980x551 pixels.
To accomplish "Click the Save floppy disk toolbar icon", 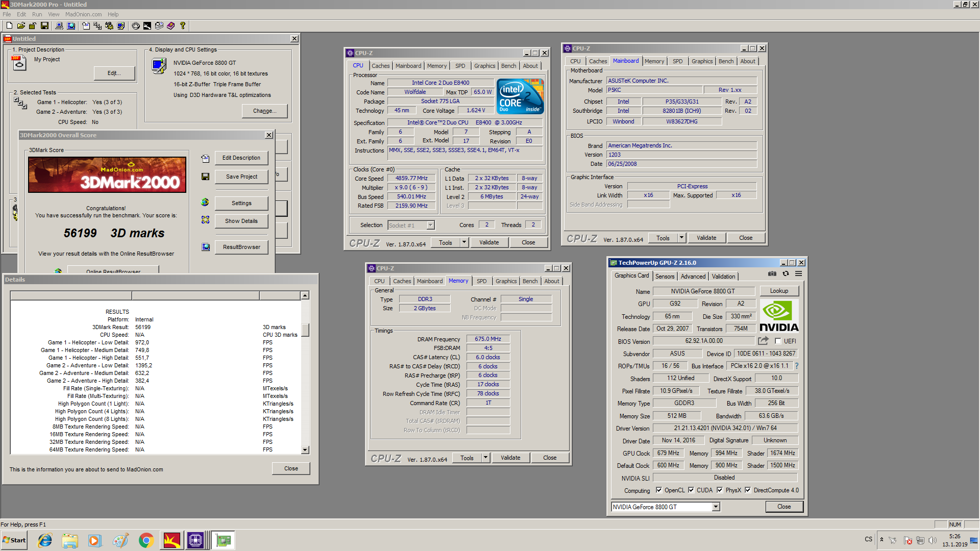I will pyautogui.click(x=44, y=26).
